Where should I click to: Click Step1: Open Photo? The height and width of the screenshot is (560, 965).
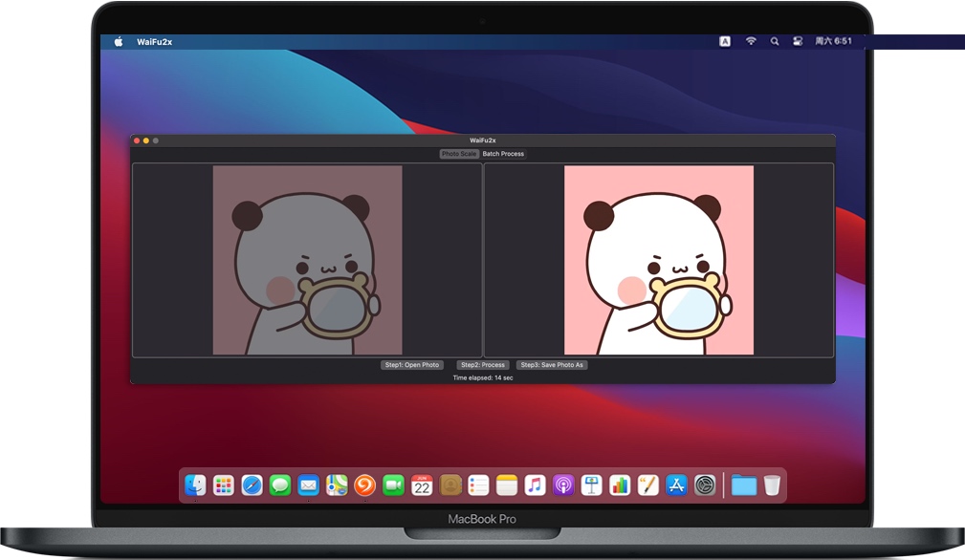411,364
